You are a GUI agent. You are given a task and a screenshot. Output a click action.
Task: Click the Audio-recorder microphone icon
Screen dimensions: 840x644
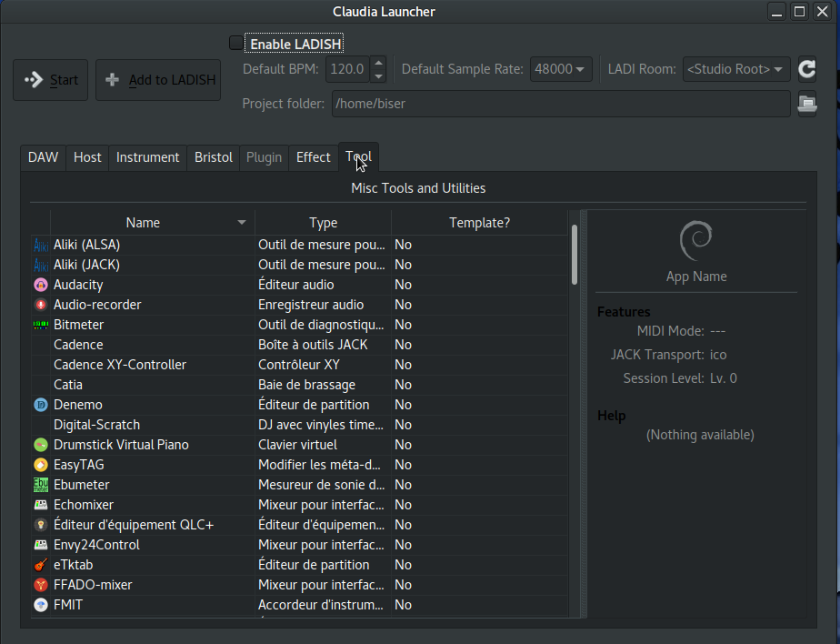coord(41,305)
